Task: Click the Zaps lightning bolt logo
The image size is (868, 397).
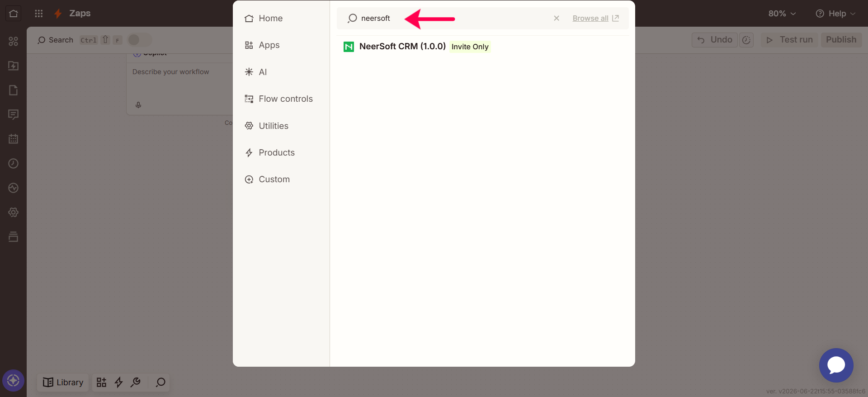Action: (x=58, y=14)
